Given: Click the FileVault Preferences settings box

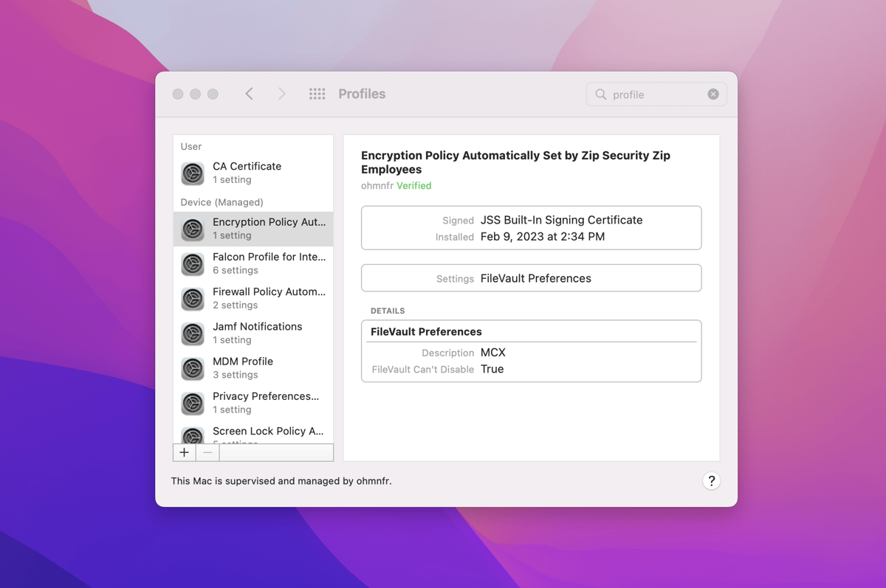Looking at the screenshot, I should click(x=531, y=278).
